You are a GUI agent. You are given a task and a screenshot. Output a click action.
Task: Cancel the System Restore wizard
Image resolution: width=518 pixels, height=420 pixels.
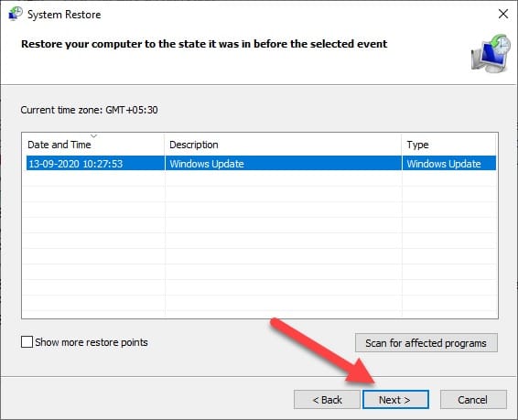[473, 400]
